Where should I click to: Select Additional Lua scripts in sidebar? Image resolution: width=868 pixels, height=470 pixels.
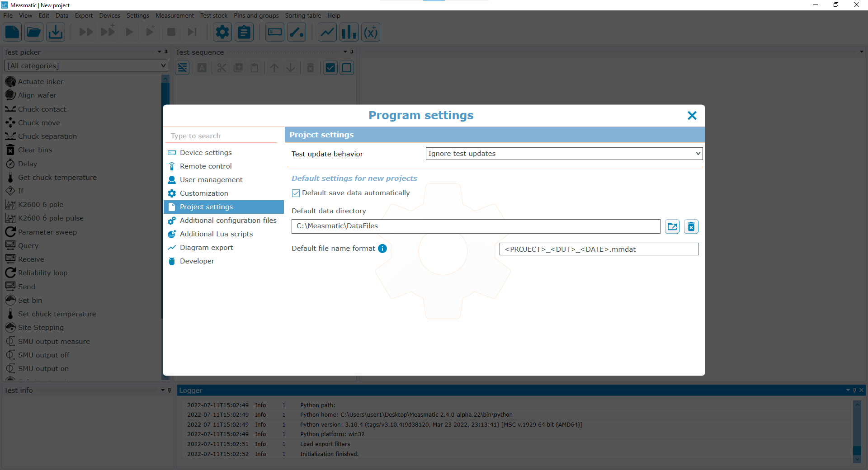click(224, 234)
